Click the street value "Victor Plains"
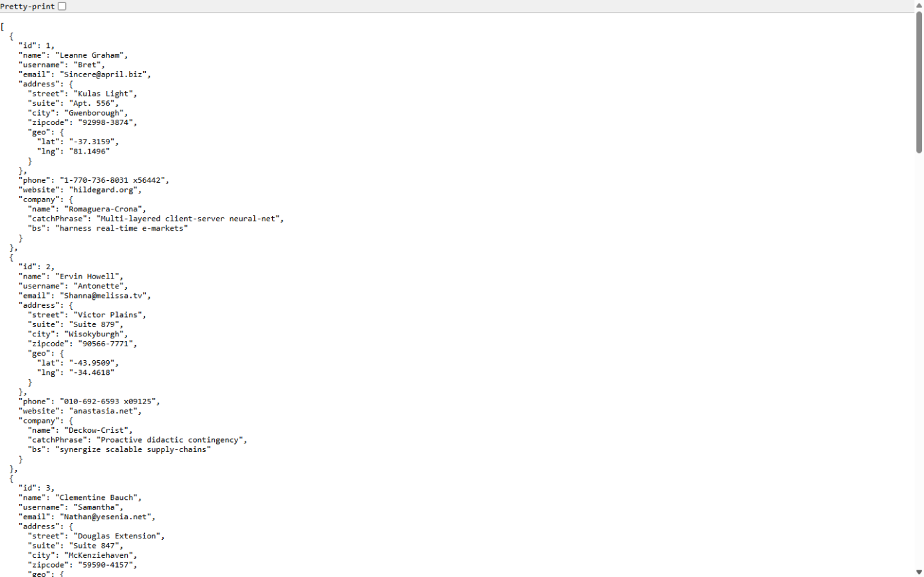This screenshot has height=577, width=924. pyautogui.click(x=108, y=315)
